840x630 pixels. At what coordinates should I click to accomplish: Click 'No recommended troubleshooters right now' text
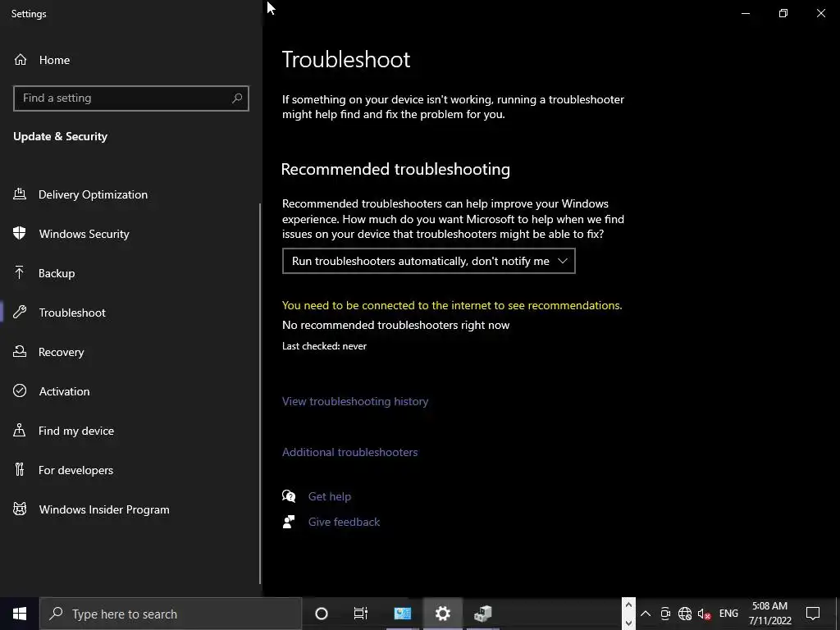[x=396, y=325]
